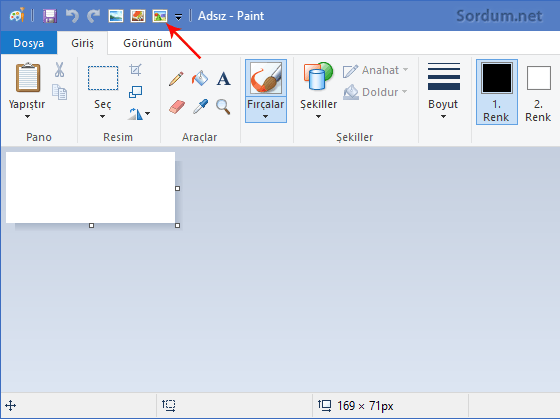Screen dimensions: 560x419
Task: Open the resize and skew tool
Action: pos(135,92)
